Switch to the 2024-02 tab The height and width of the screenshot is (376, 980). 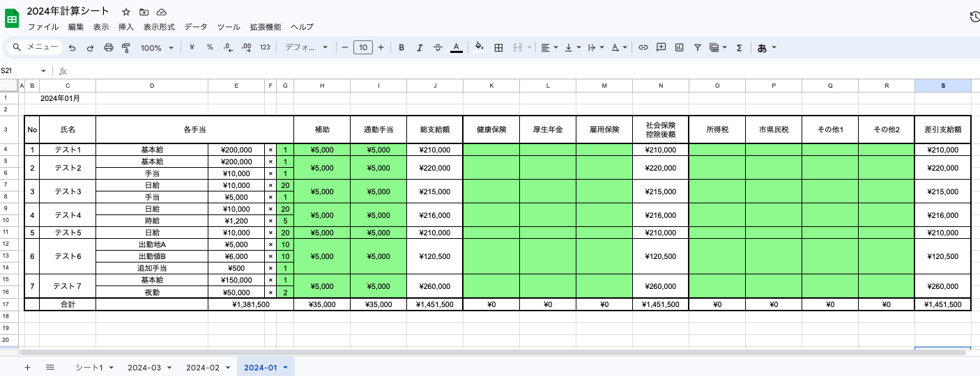(x=208, y=367)
